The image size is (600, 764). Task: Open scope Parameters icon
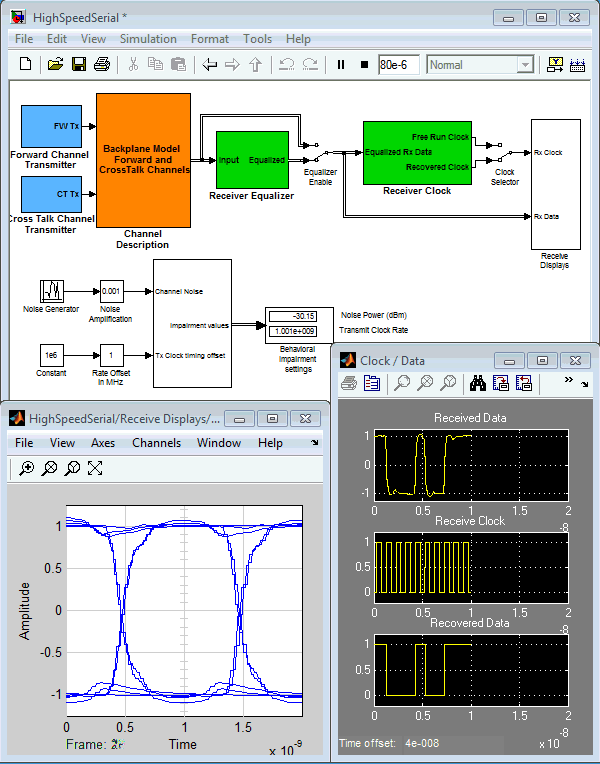(372, 382)
